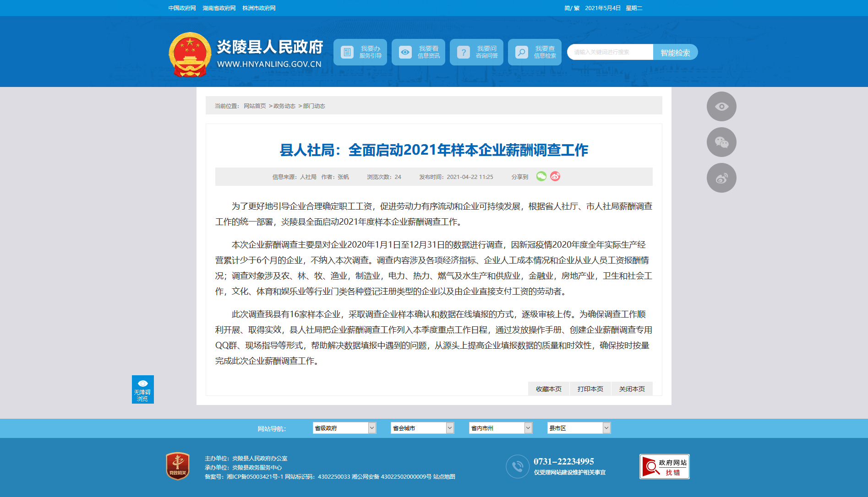Open the 我要问 咨询问答 menu item
The height and width of the screenshot is (497, 868).
(x=476, y=52)
